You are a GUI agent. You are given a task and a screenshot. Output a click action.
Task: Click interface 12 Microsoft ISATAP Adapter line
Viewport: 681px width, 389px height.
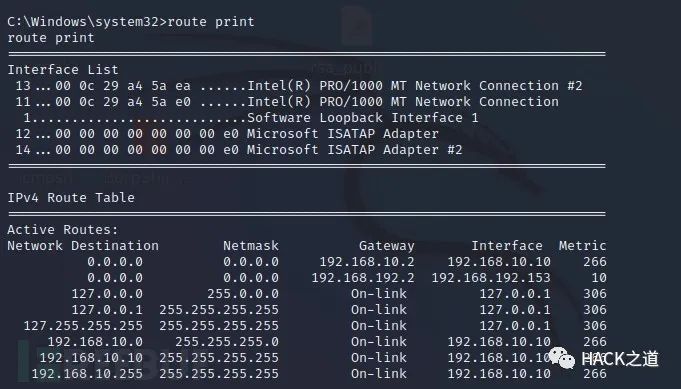[227, 134]
